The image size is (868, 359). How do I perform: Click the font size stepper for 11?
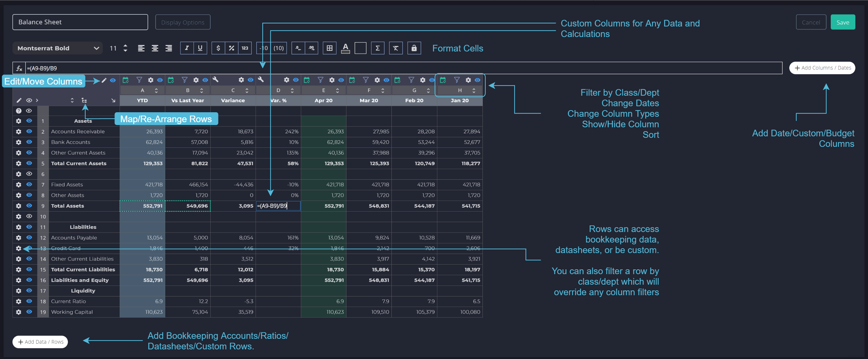click(x=125, y=48)
